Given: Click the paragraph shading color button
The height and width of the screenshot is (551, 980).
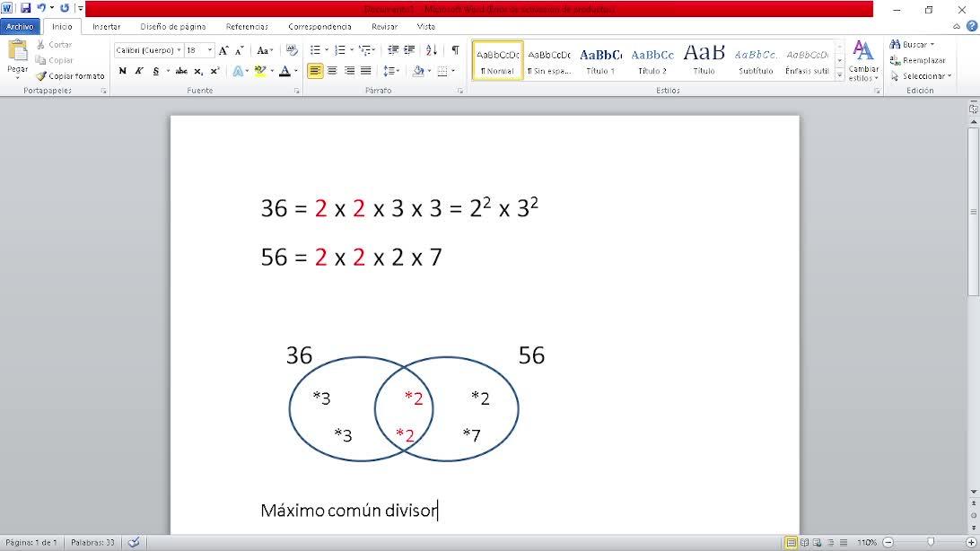Looking at the screenshot, I should [418, 71].
